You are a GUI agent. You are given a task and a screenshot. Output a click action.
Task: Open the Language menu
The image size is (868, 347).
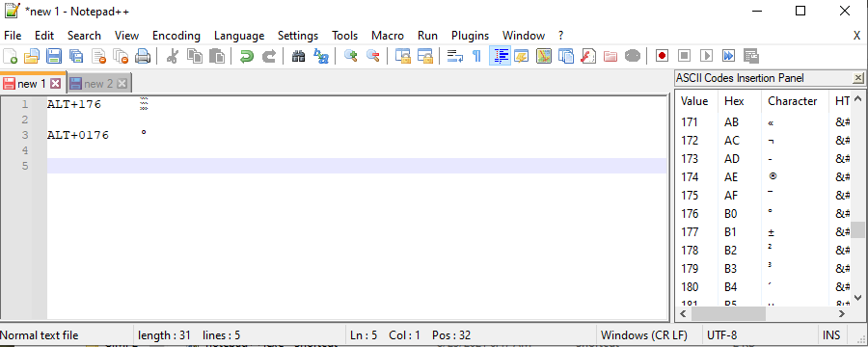pos(239,36)
